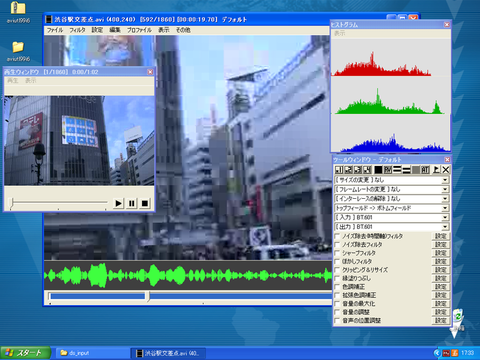Pause playback in the preview window

(x=132, y=203)
